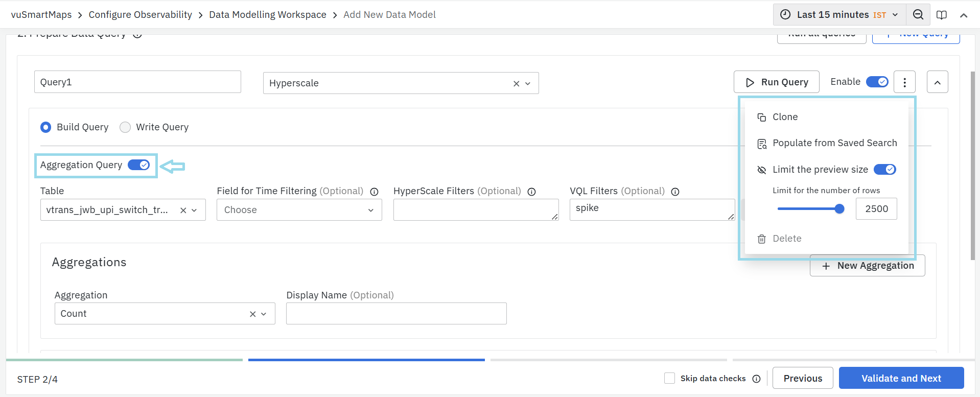Clear the Count aggregation selection

[252, 314]
